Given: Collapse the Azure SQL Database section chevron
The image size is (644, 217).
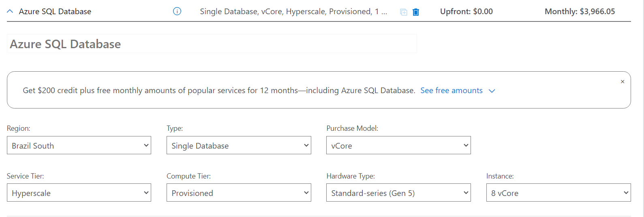Looking at the screenshot, I should (x=10, y=11).
